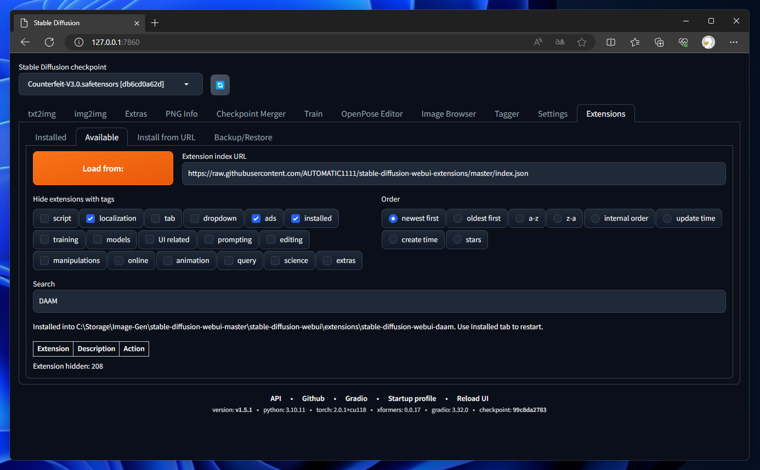Image resolution: width=760 pixels, height=470 pixels.
Task: Open the Train tab
Action: [313, 114]
